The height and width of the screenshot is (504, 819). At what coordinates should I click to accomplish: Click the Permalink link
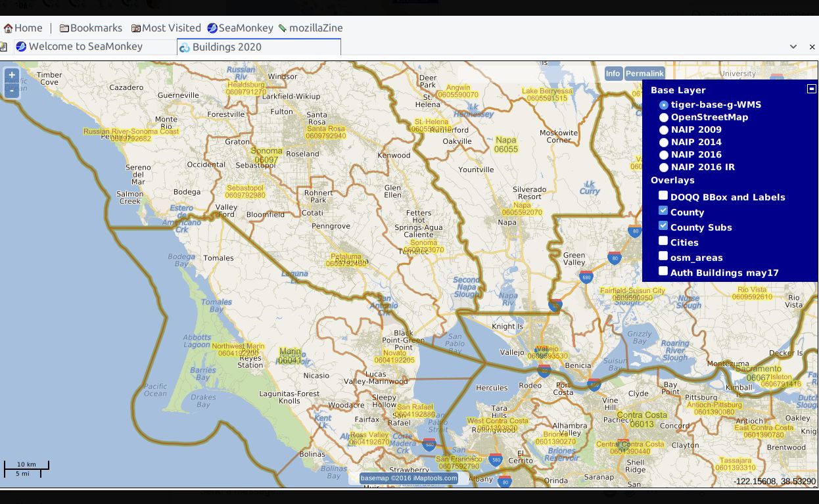click(644, 74)
